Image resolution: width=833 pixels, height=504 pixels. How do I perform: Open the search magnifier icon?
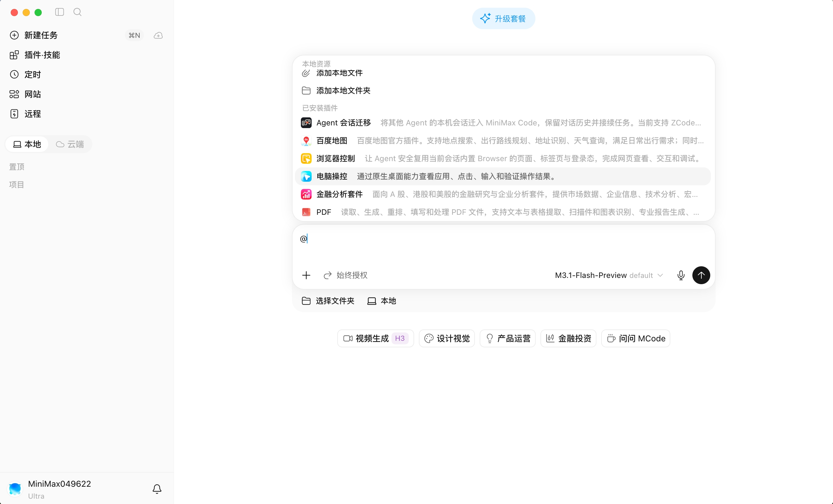(x=77, y=12)
